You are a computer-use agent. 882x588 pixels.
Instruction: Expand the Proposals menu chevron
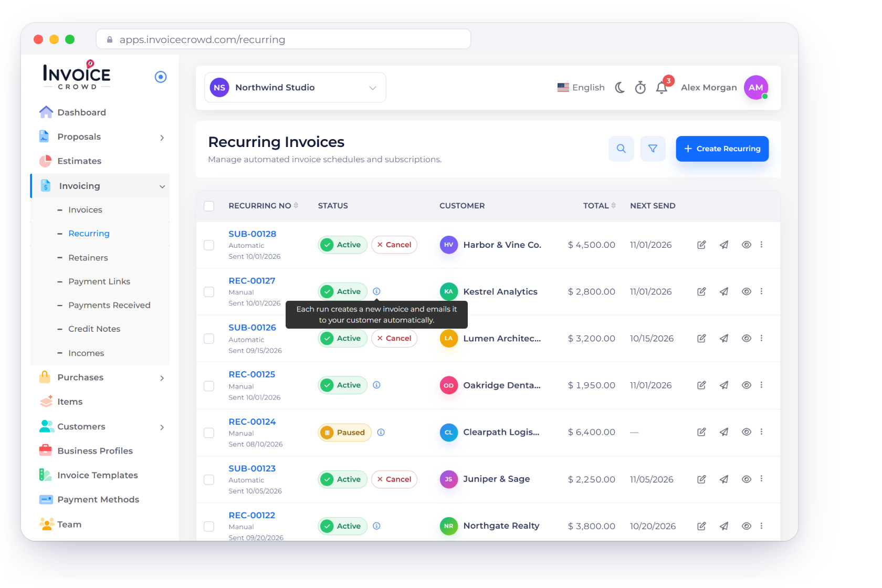(x=162, y=138)
